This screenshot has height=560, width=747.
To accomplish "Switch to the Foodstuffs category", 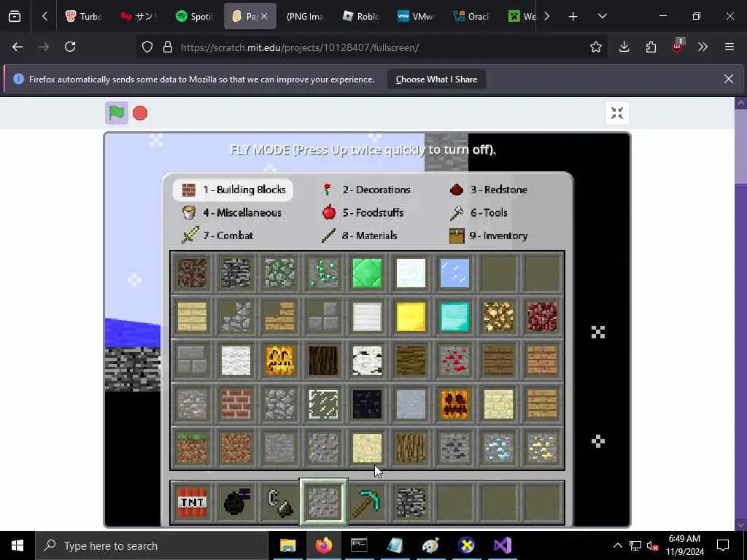I will pos(363,212).
